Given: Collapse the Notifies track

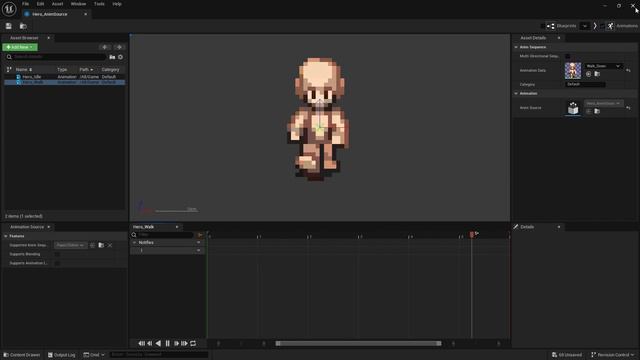Looking at the screenshot, I should tap(134, 242).
